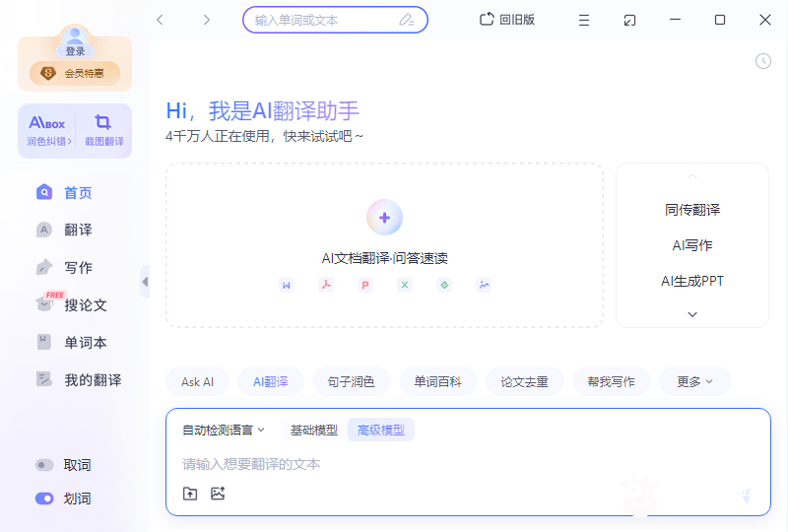Viewport: 788px width, 532px height.
Task: Click the image upload icon in input box
Action: (218, 494)
